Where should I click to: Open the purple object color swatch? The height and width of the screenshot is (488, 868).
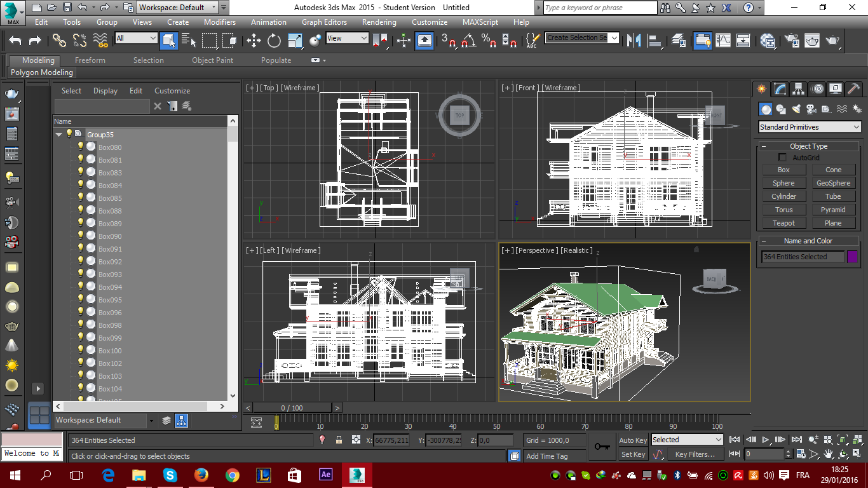(x=853, y=257)
